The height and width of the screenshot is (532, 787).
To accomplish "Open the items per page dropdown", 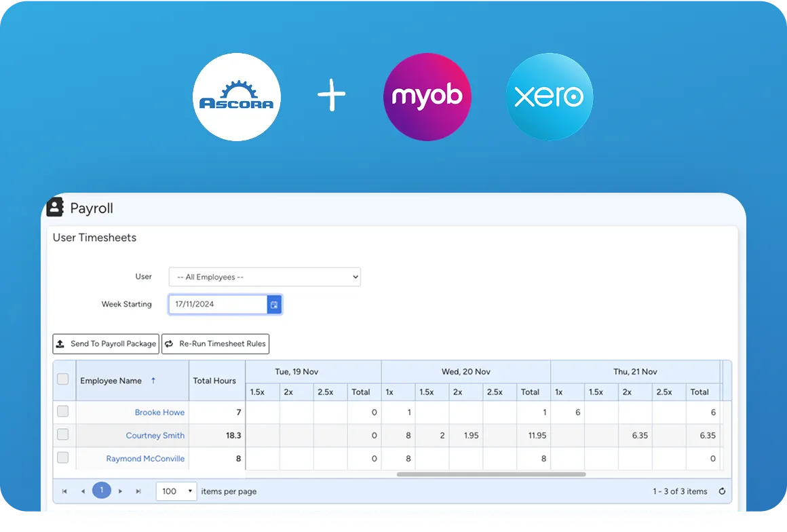I will click(176, 491).
